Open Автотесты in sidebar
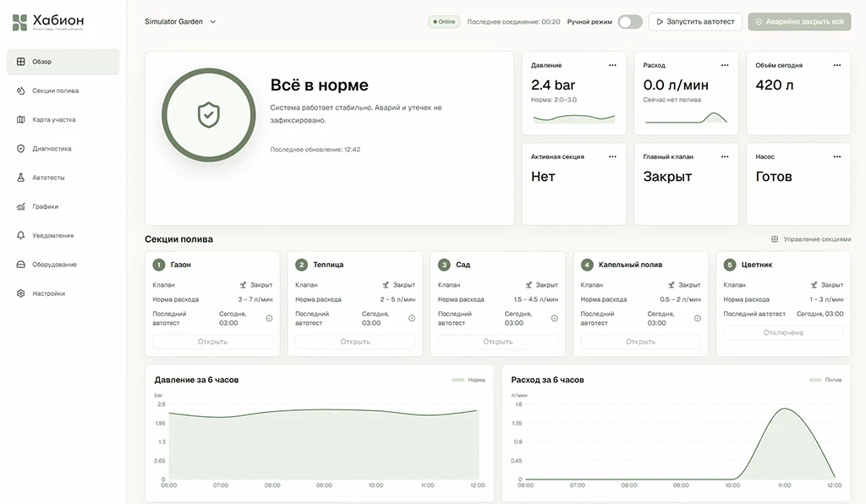This screenshot has width=866, height=504. pyautogui.click(x=63, y=178)
